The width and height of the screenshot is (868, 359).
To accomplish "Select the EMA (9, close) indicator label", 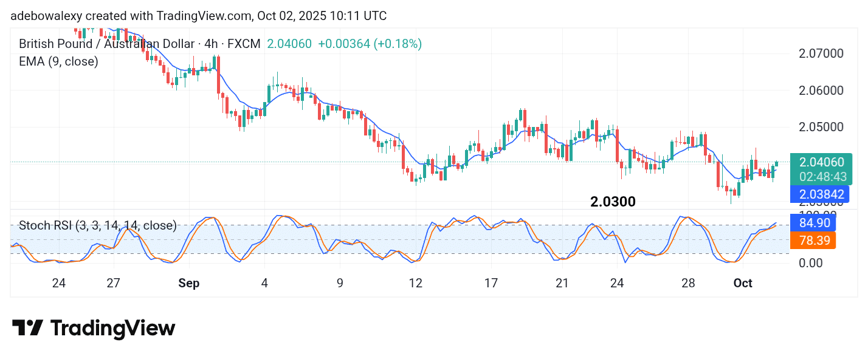I will 58,61.
